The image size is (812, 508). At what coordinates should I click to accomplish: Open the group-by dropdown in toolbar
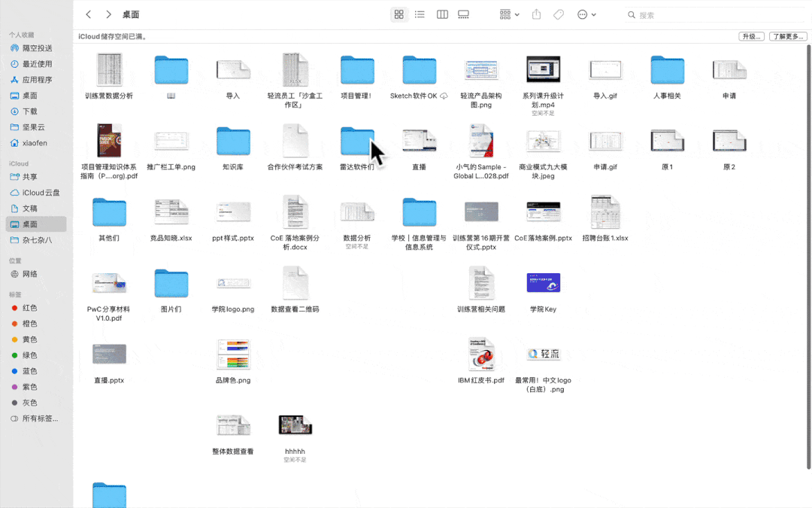click(509, 14)
